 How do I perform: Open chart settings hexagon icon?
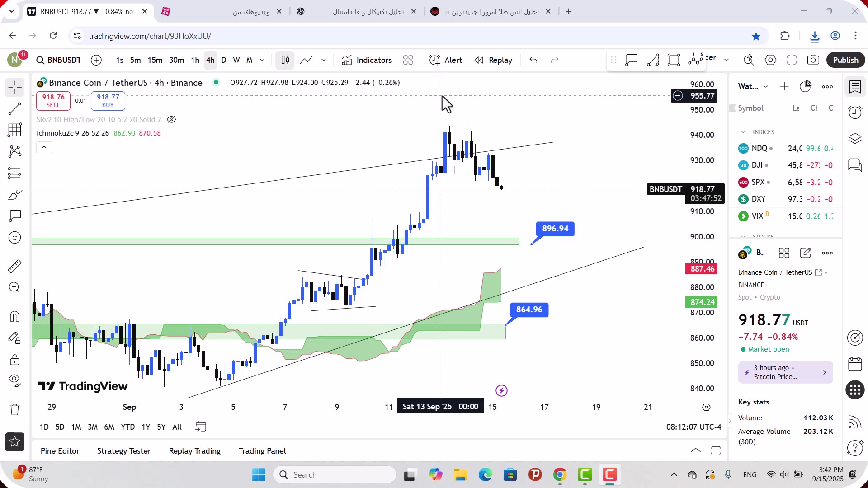coord(771,60)
